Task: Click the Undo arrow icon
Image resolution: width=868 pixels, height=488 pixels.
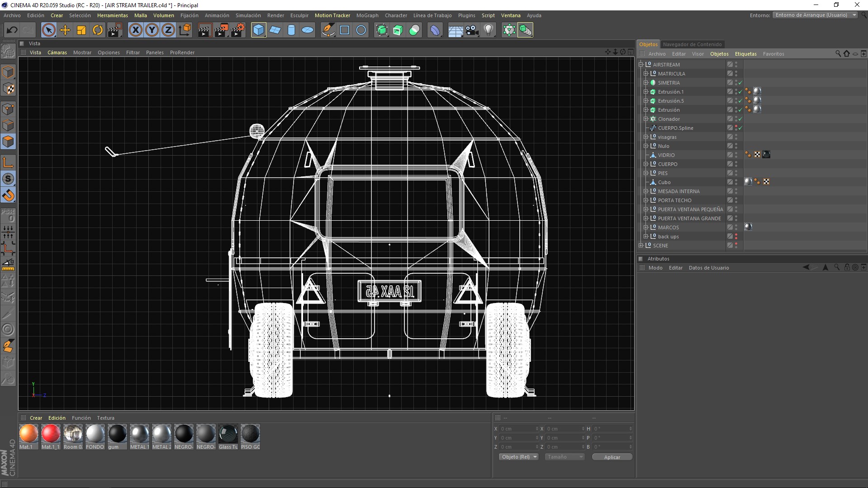Action: [x=12, y=30]
